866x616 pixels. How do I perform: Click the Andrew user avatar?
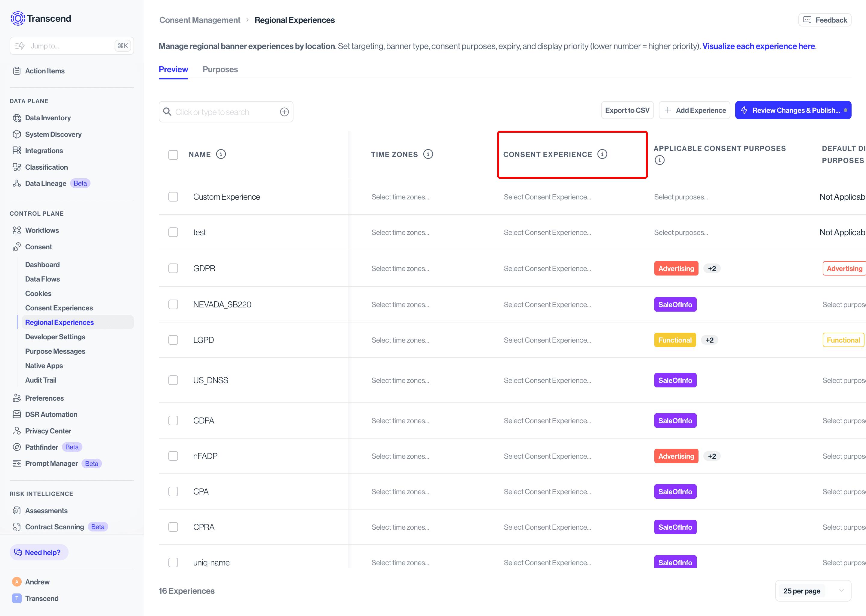click(x=17, y=582)
